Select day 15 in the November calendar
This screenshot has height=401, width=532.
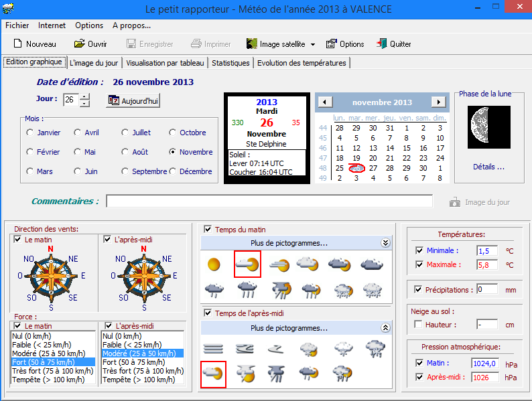click(407, 148)
